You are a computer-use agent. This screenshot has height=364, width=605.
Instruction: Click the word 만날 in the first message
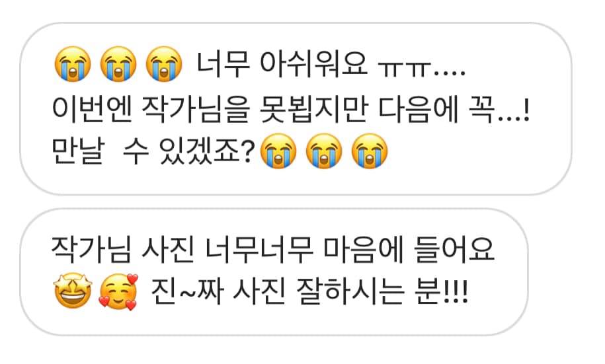pos(78,151)
